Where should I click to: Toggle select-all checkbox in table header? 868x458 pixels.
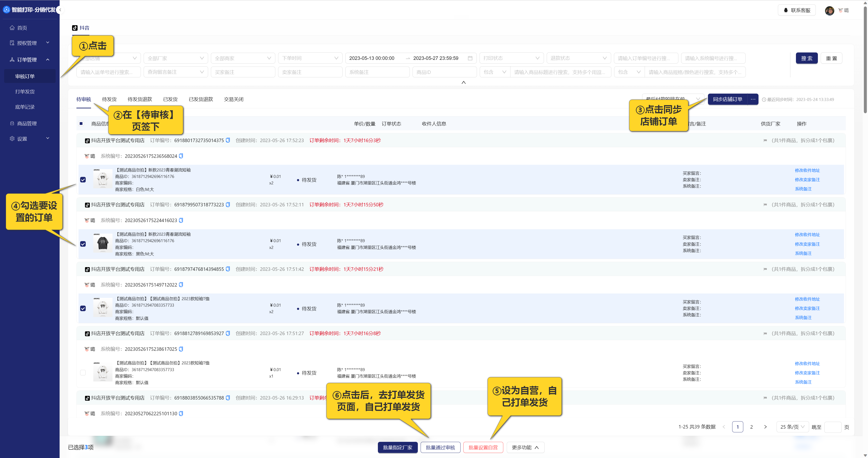(81, 124)
